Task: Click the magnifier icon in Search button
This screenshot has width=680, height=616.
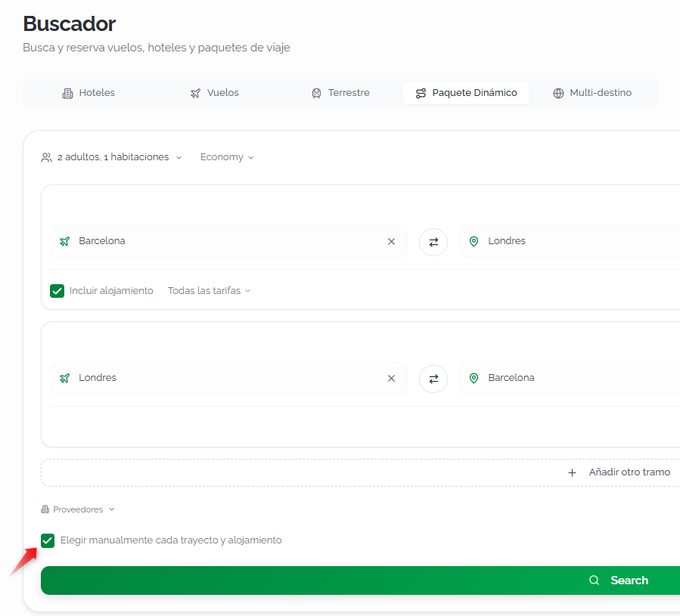Action: click(594, 580)
